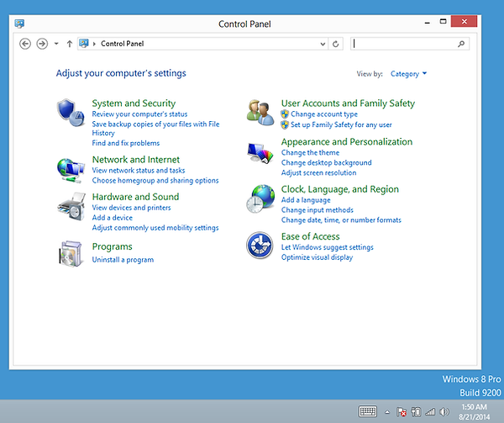Go back with the Back arrow
The height and width of the screenshot is (423, 504).
(x=25, y=44)
